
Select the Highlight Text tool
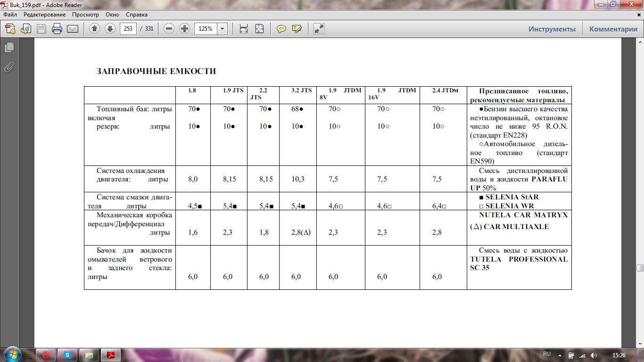[x=297, y=29]
